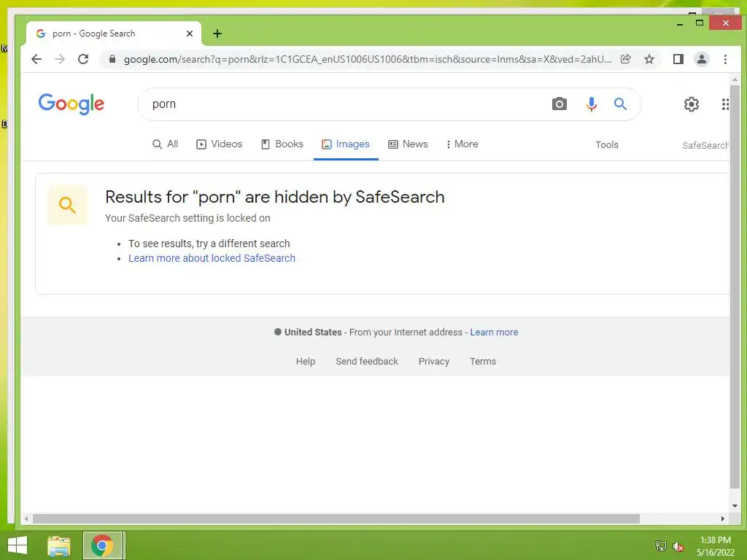Click the network tray icon

pyautogui.click(x=661, y=546)
